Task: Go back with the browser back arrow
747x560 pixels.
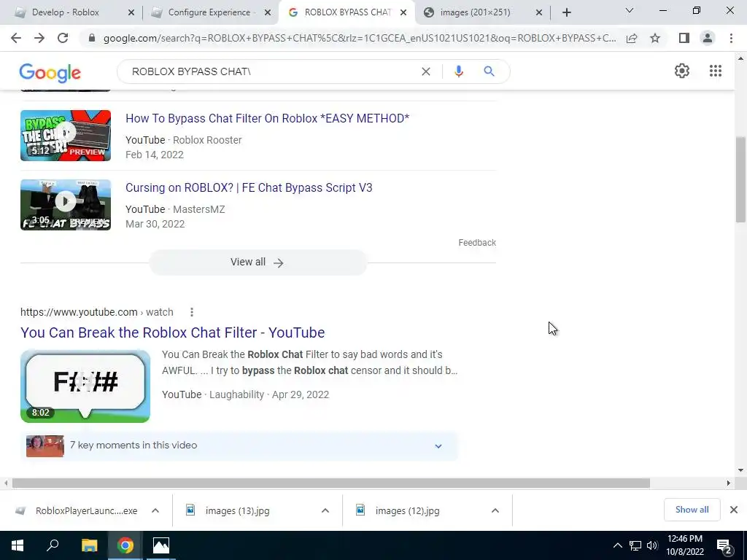Action: pyautogui.click(x=16, y=38)
